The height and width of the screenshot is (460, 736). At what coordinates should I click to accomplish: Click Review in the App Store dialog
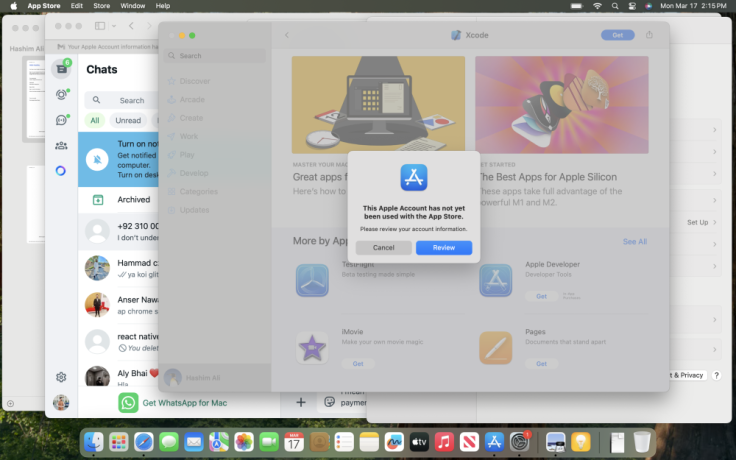pos(444,247)
